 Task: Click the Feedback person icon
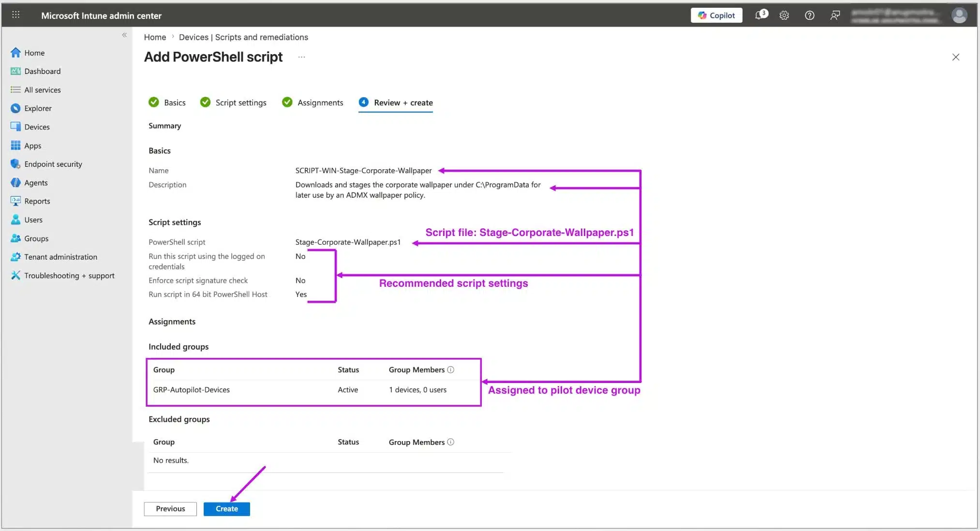pyautogui.click(x=835, y=15)
